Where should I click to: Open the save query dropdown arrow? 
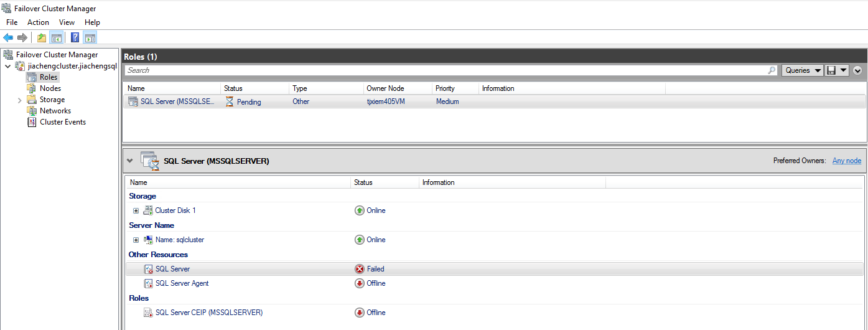(x=844, y=70)
